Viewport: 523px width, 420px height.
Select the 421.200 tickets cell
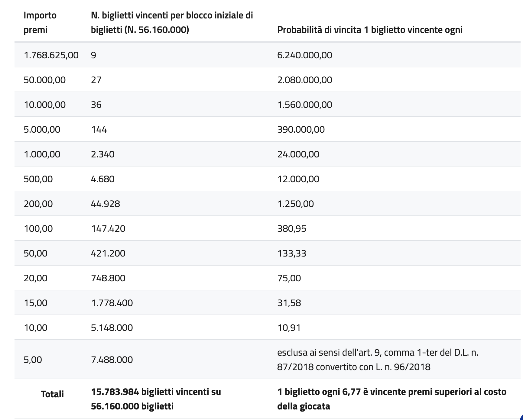click(108, 253)
